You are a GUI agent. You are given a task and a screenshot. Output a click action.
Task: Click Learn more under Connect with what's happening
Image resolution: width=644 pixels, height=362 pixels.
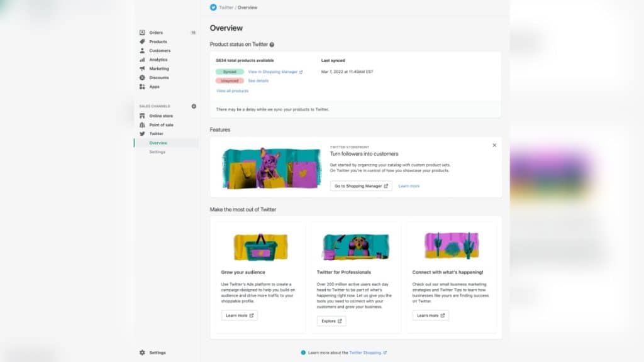tap(430, 315)
